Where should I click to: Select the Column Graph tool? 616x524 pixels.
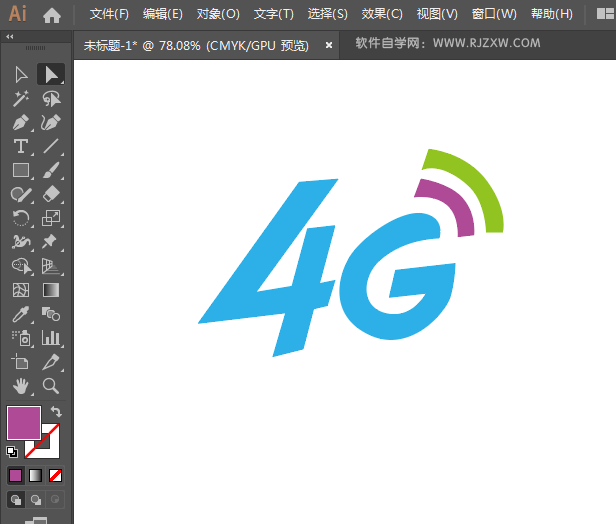(51, 338)
